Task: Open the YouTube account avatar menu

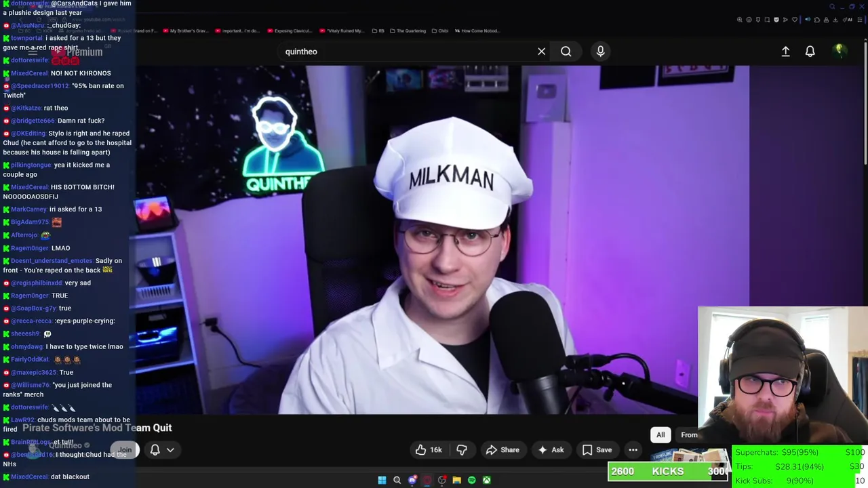Action: (839, 52)
